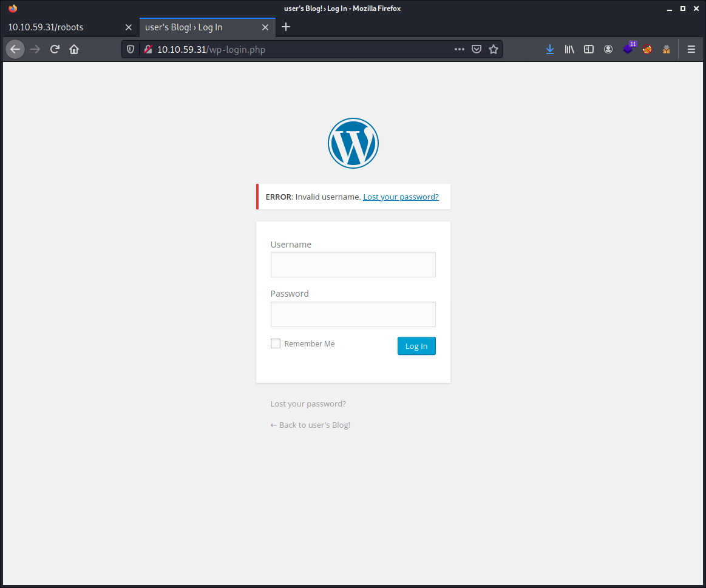The image size is (706, 588).
Task: Select the user's Blog! › Log In tab
Action: tap(208, 27)
